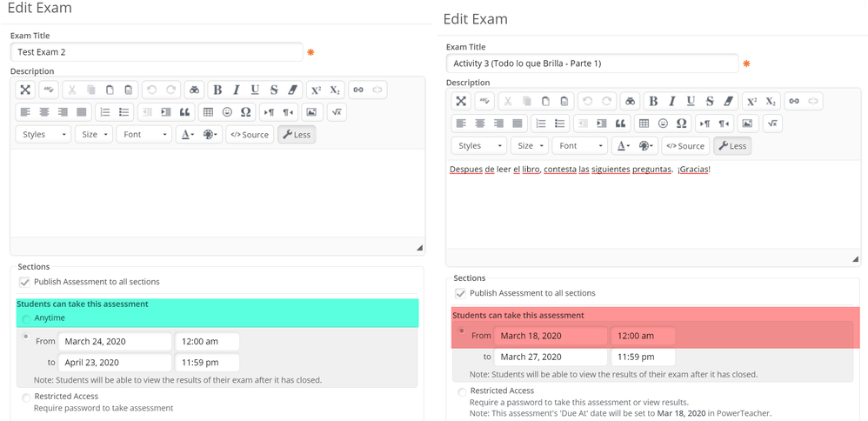Viewport: 868px width, 421px height.
Task: Open Font dropdown in Activity 3 editor
Action: click(x=579, y=146)
